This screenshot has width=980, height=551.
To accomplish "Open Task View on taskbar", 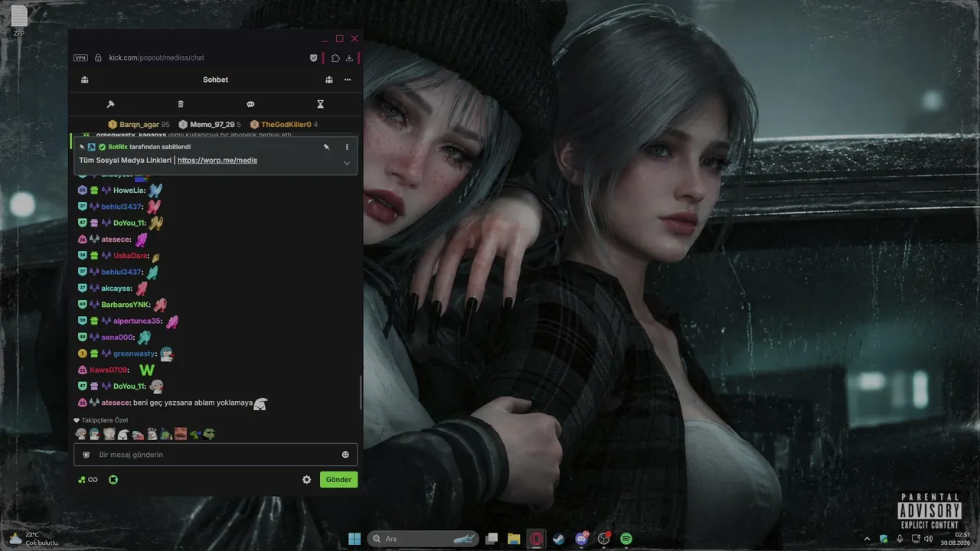I will pyautogui.click(x=492, y=539).
